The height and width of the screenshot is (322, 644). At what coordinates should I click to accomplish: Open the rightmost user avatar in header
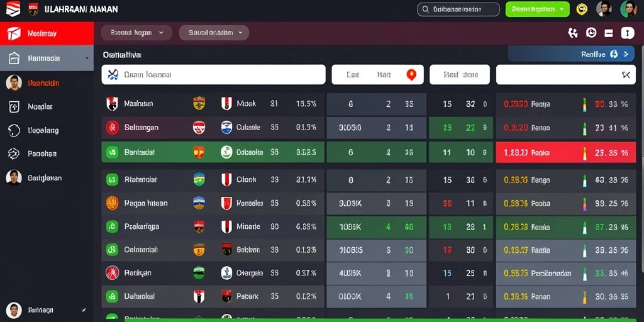click(628, 9)
